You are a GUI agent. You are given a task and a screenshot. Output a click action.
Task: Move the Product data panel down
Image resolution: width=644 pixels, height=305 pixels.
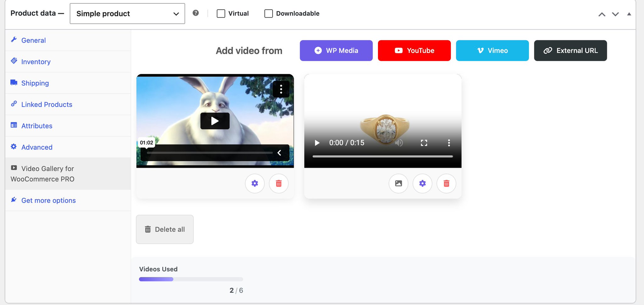tap(615, 14)
